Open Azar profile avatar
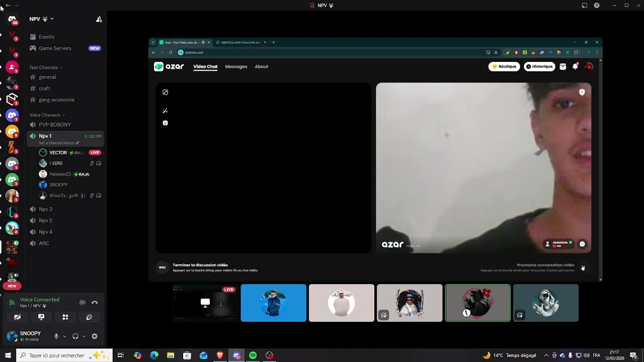Screen dimensions: 644x362 tap(589, 66)
